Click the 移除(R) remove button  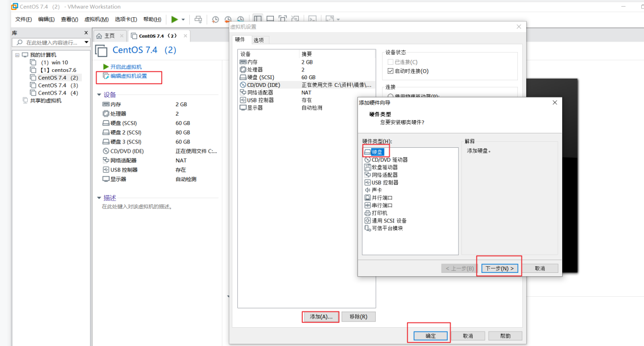tap(359, 317)
